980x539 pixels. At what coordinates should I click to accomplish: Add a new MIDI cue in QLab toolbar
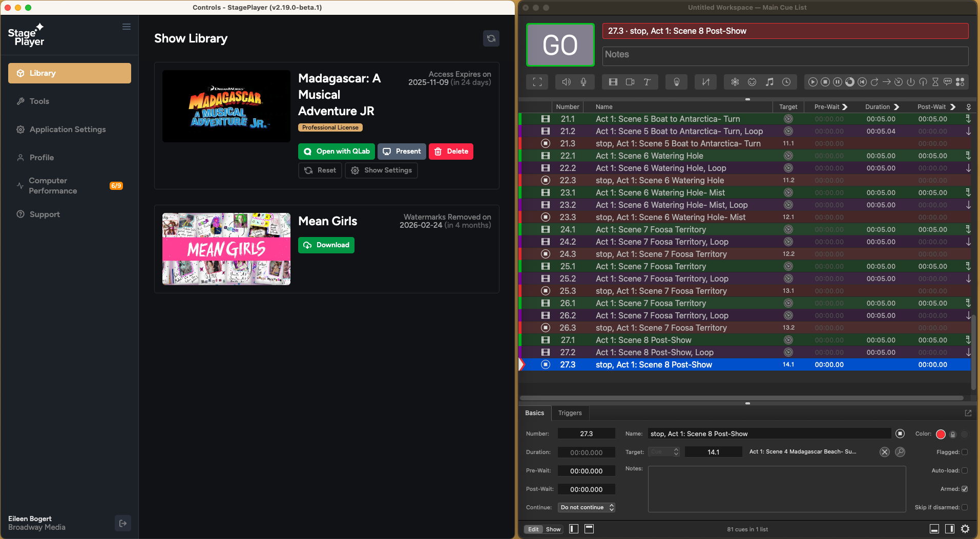pos(752,82)
